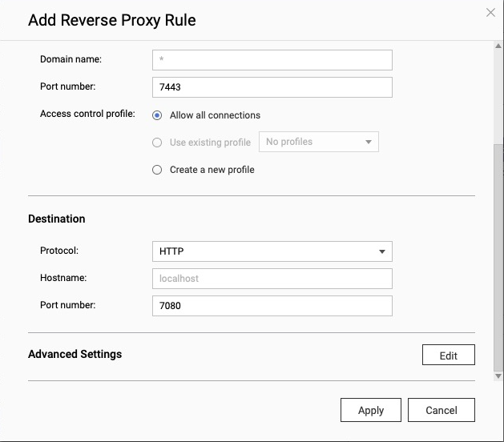The width and height of the screenshot is (504, 442).
Task: Select Allow all connections radio button
Action: coord(157,115)
